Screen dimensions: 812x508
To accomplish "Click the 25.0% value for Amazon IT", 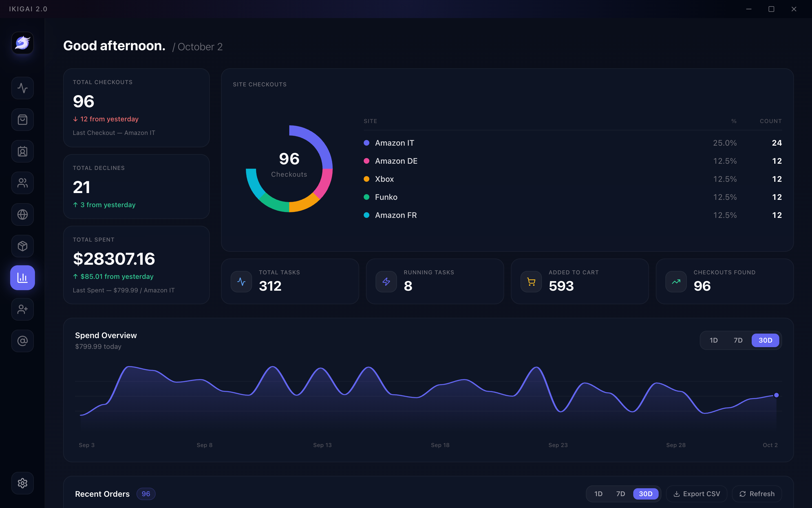I will (x=725, y=143).
